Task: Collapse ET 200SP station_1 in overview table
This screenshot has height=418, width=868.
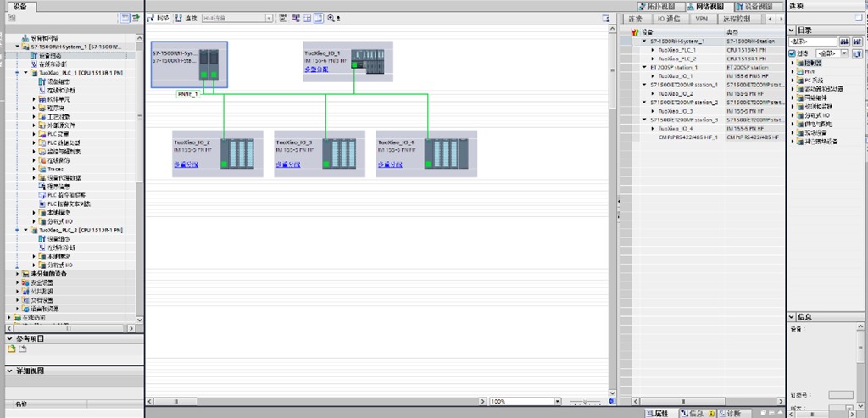Action: point(644,67)
